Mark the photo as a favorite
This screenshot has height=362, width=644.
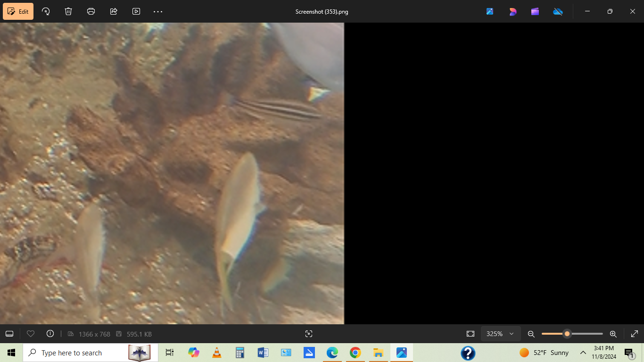(x=31, y=334)
